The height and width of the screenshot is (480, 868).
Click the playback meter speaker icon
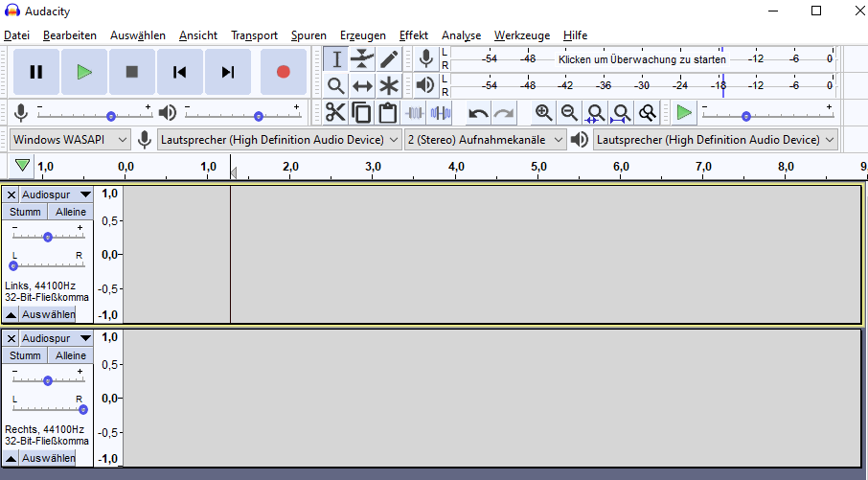tap(425, 85)
